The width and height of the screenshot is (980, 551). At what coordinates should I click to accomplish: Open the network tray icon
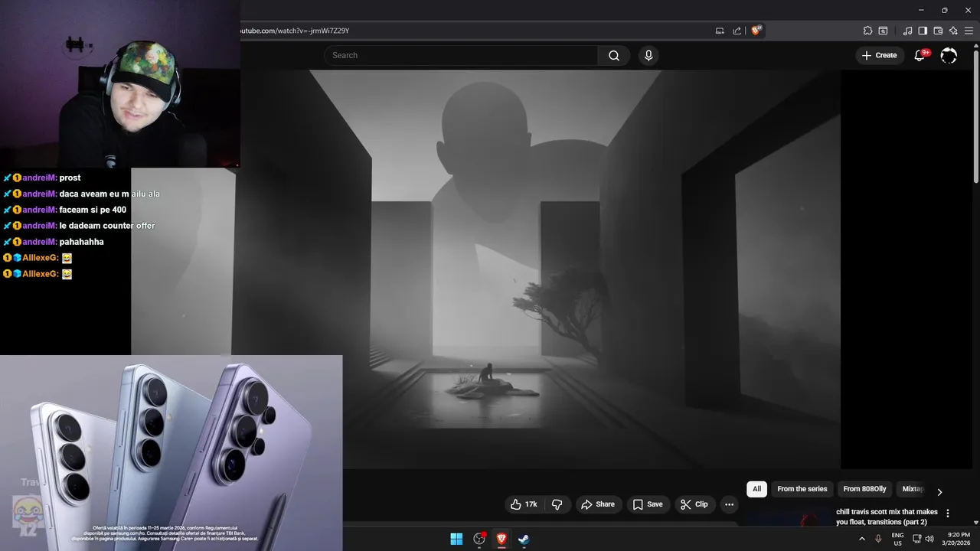(917, 539)
